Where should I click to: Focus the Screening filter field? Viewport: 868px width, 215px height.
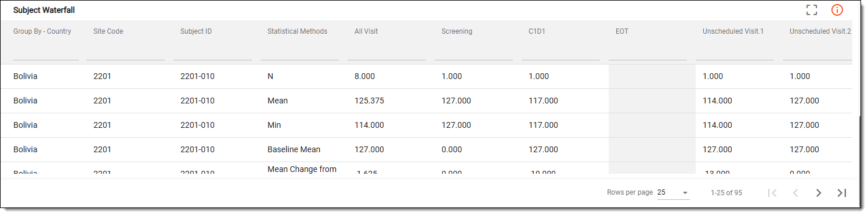pos(473,53)
